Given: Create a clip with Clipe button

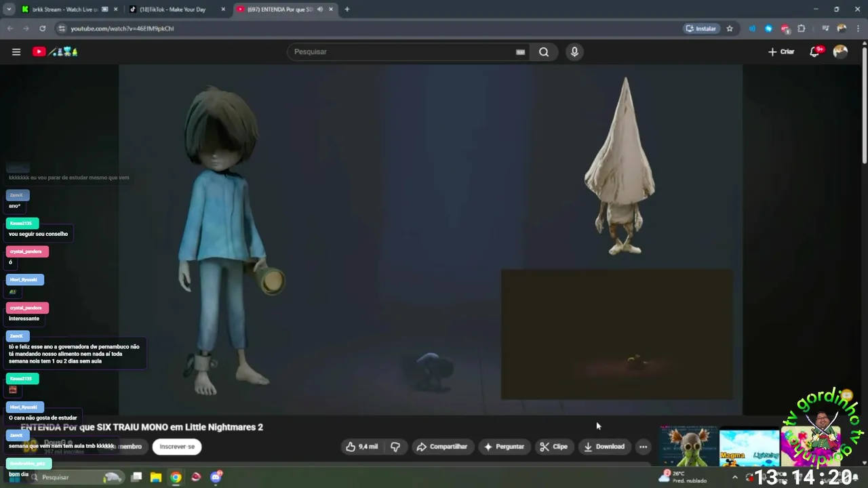Looking at the screenshot, I should [x=553, y=447].
